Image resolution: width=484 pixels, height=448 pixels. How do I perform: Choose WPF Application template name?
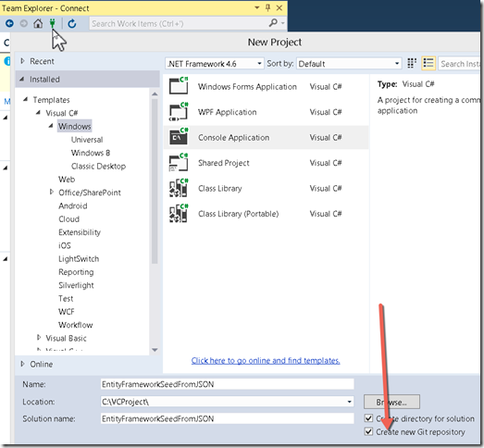click(227, 112)
